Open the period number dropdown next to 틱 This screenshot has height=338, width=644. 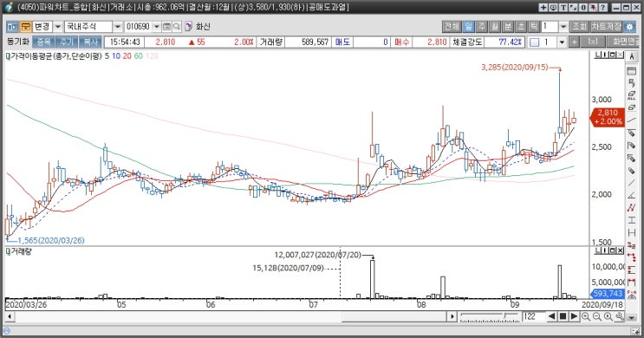click(563, 27)
